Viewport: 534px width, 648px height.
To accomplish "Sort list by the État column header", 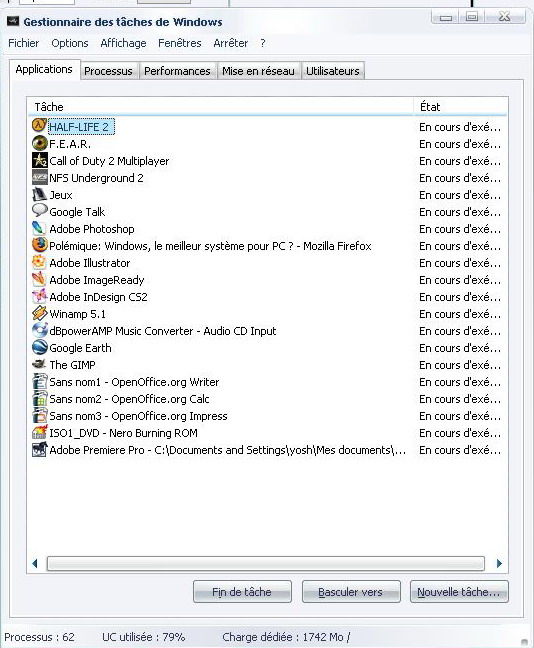I will coord(460,107).
